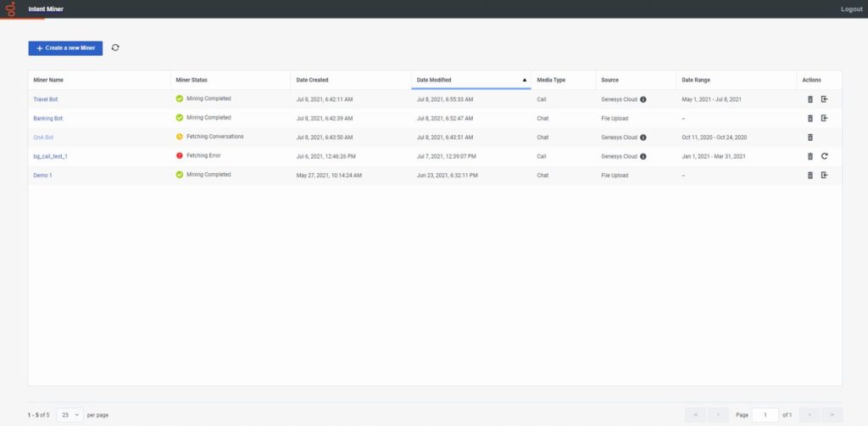
Task: Export the Banking Bot miner
Action: point(824,118)
